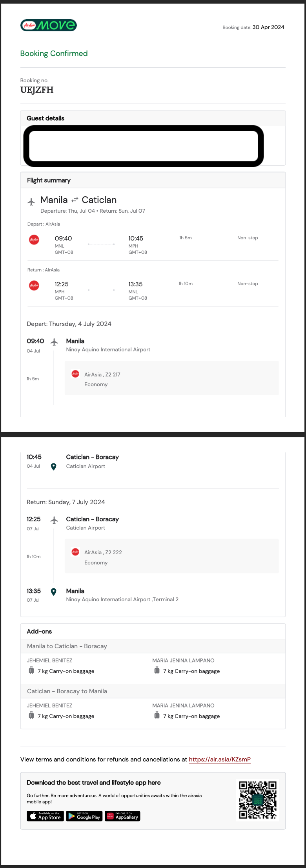
Task: Click the Flight summary section header
Action: 153,180
